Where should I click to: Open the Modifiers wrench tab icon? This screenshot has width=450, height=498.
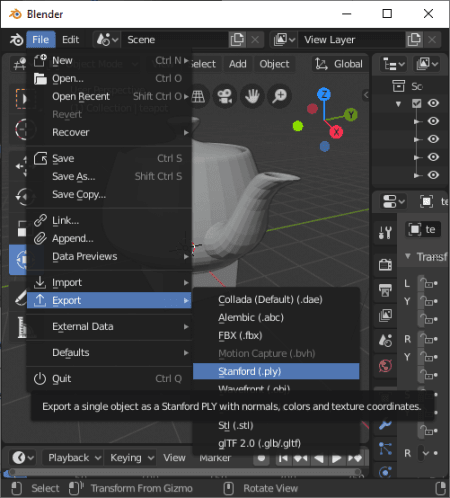(x=385, y=424)
